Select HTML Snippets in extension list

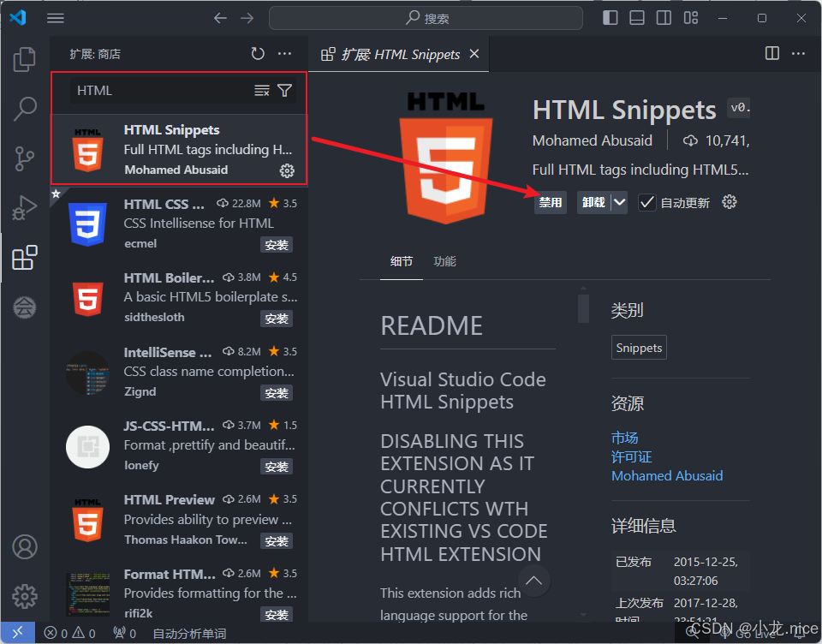click(179, 150)
